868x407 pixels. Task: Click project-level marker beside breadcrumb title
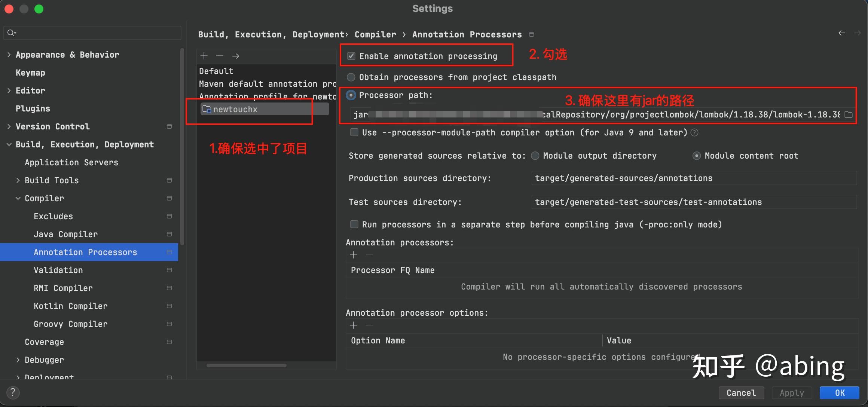coord(531,34)
